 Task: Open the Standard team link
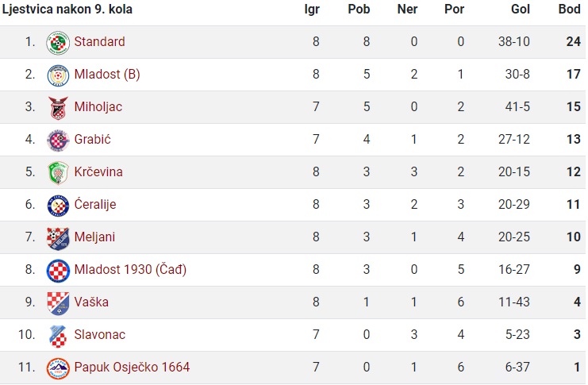pyautogui.click(x=99, y=41)
